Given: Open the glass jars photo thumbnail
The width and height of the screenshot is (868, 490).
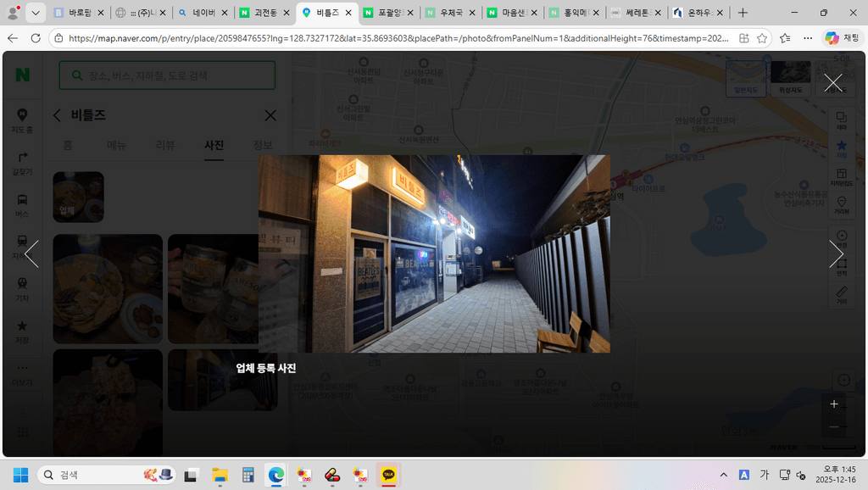Looking at the screenshot, I should click(213, 288).
